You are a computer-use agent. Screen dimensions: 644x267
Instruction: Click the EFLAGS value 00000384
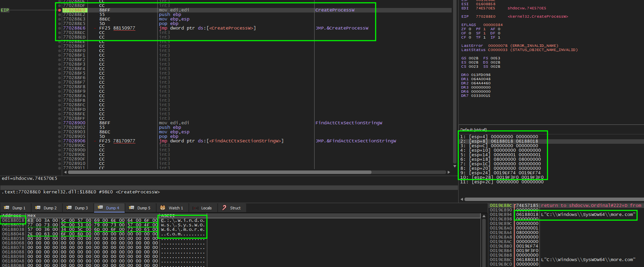point(493,25)
